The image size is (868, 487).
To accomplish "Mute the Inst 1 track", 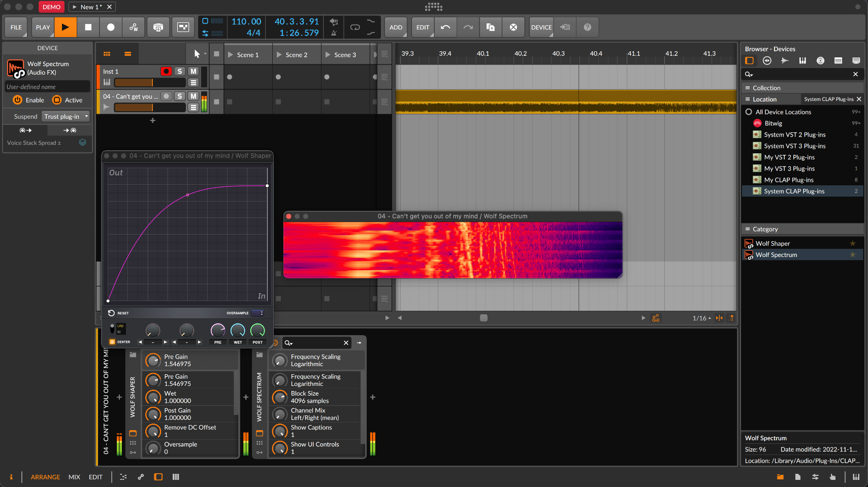I will pyautogui.click(x=194, y=72).
